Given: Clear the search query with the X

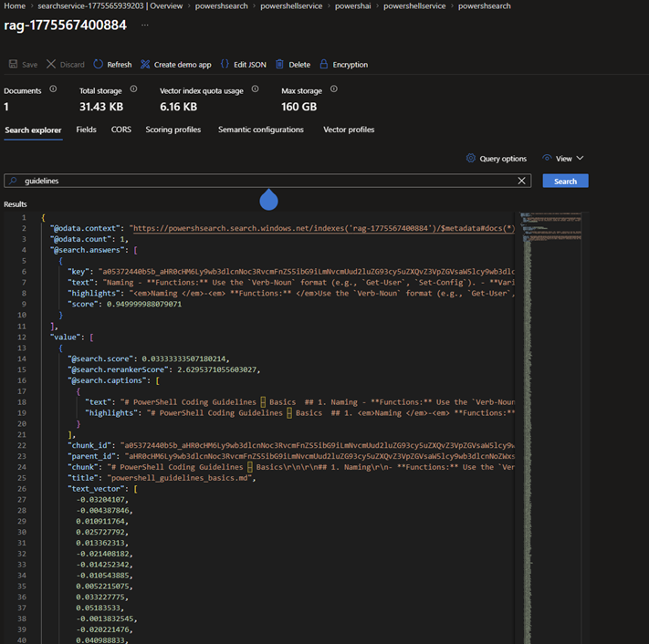Looking at the screenshot, I should [521, 182].
